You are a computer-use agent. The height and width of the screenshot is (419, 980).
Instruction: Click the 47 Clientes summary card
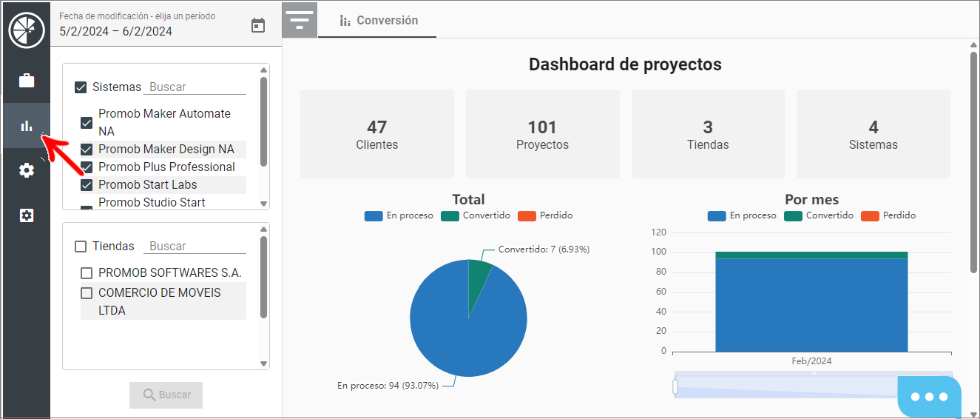pos(377,134)
